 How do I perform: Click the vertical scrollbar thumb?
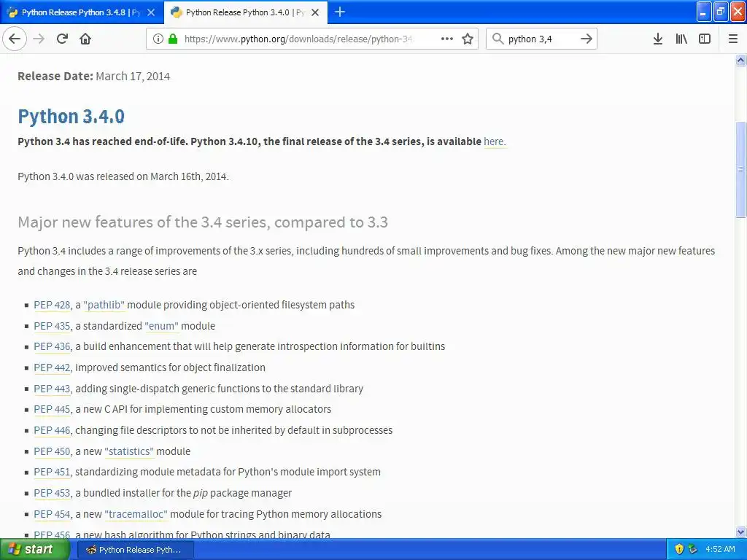(x=740, y=169)
